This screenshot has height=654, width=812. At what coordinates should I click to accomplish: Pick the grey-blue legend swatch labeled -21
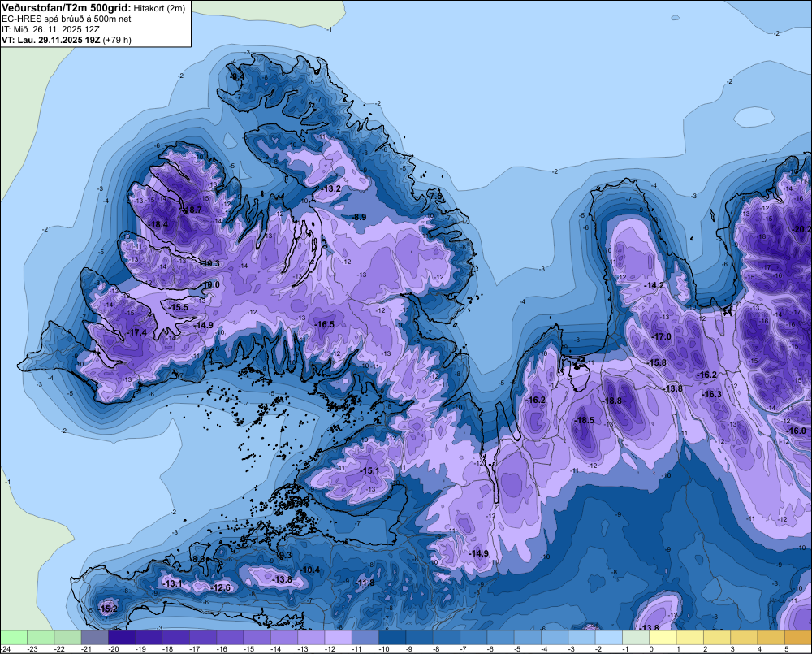(95, 637)
